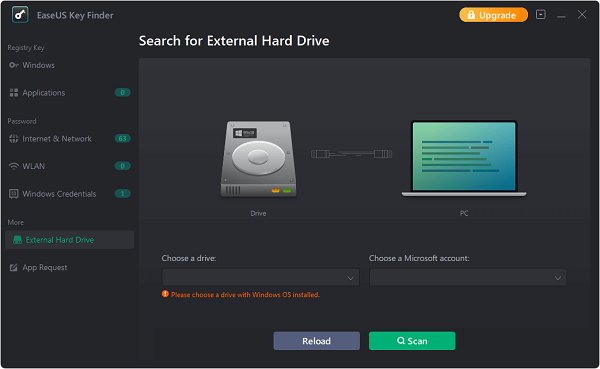Image resolution: width=600 pixels, height=369 pixels.
Task: Click the 'Registry Key' section label
Action: (x=26, y=48)
